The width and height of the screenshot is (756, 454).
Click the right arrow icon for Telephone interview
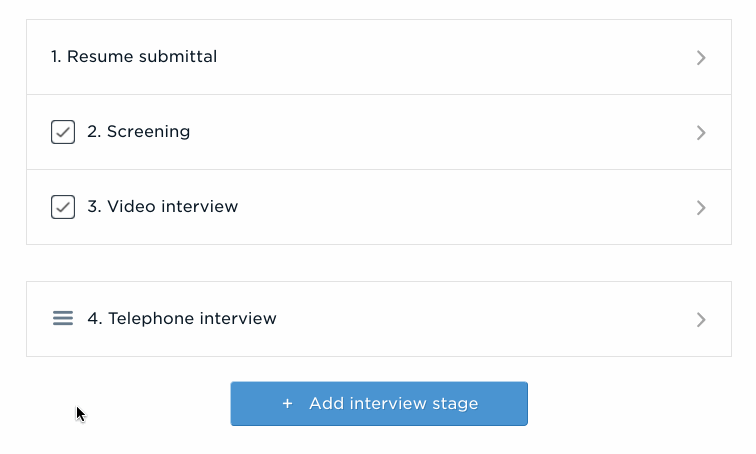coord(701,320)
